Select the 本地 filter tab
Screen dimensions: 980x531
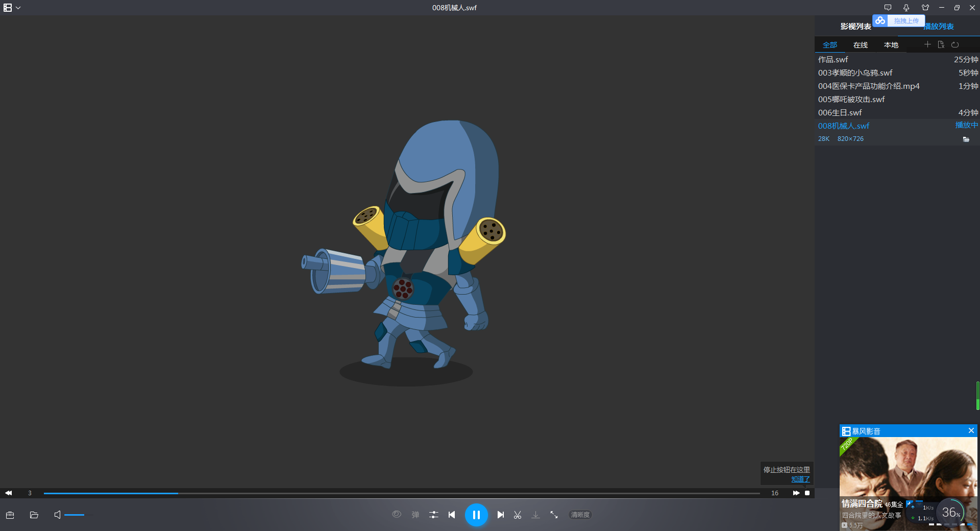[891, 45]
